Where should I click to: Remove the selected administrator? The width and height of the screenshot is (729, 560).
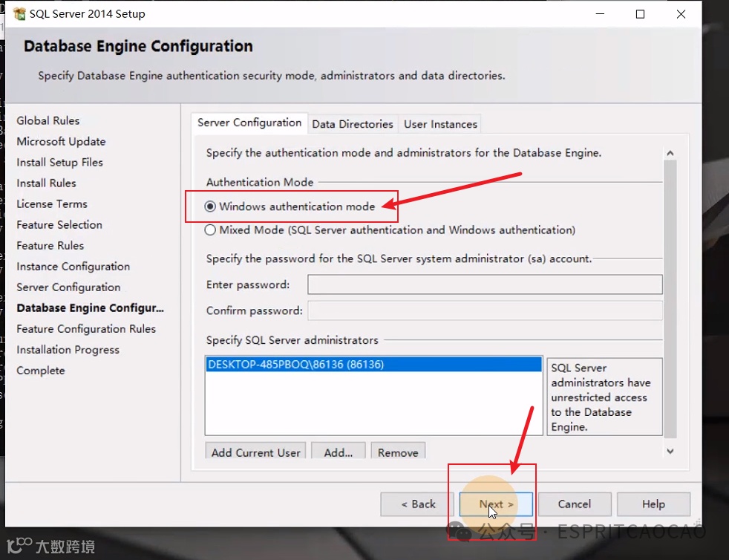(398, 451)
